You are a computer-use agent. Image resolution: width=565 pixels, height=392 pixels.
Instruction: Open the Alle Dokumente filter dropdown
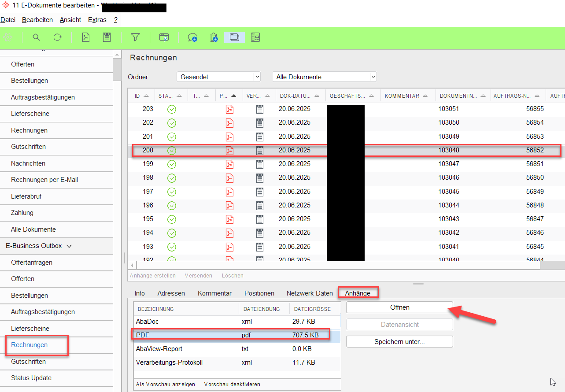point(373,77)
